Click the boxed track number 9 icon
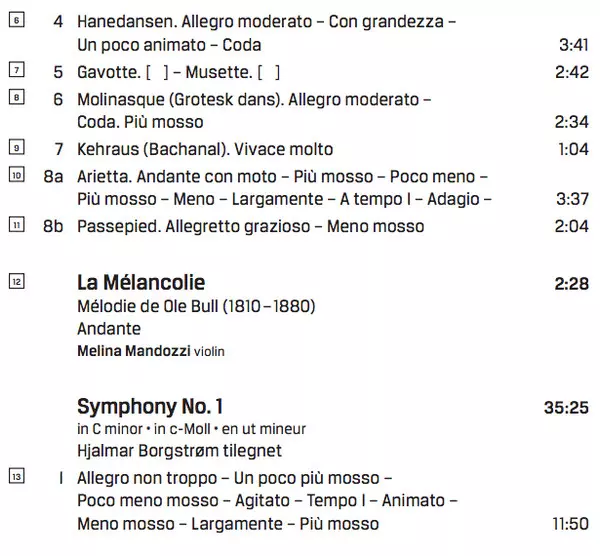This screenshot has width=600, height=556. click(14, 148)
